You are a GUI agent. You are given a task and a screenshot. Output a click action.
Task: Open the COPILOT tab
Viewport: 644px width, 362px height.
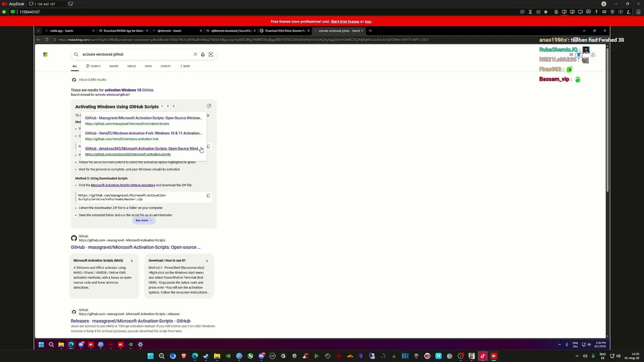tap(166, 66)
